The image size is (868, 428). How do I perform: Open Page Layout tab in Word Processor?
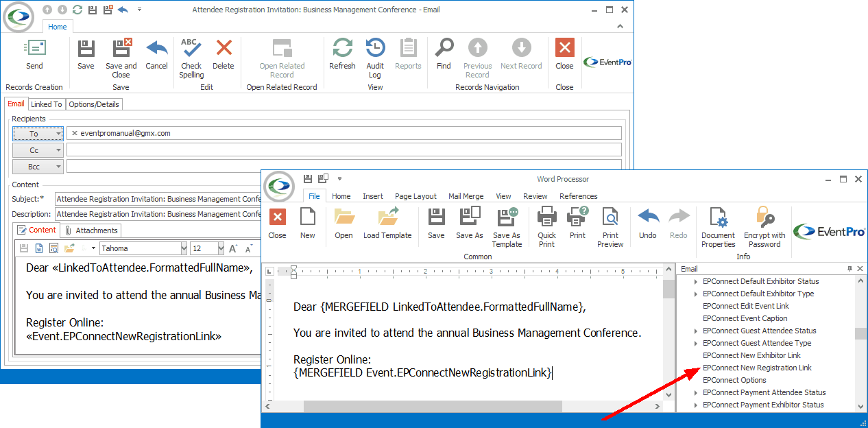click(416, 196)
